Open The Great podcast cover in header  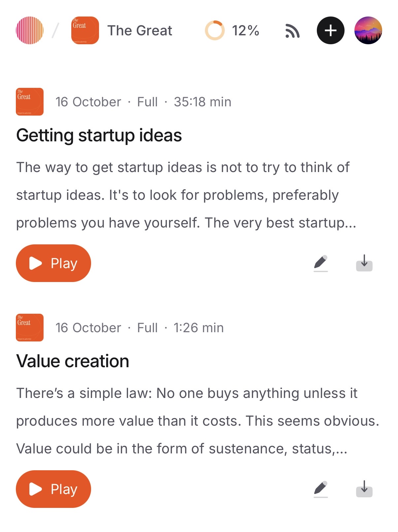pyautogui.click(x=85, y=30)
